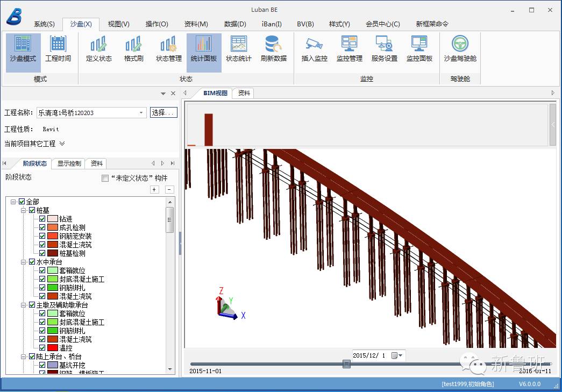Click the timeline slider handle
562x392 pixels.
click(x=346, y=364)
